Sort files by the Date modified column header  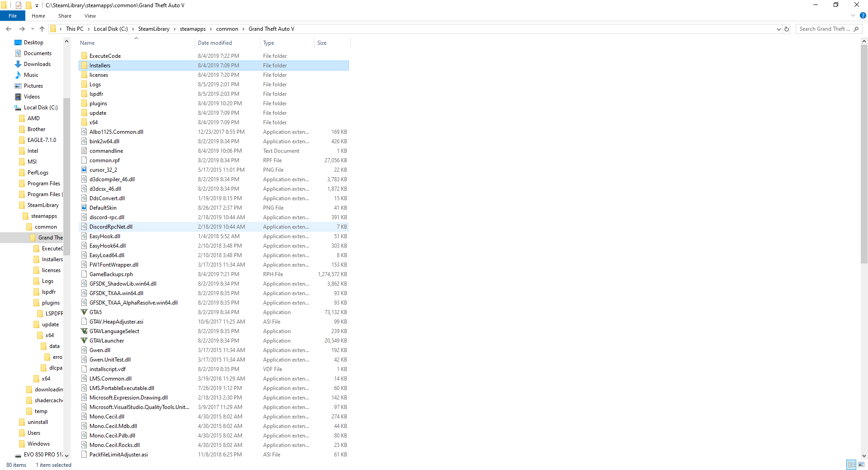coord(227,43)
